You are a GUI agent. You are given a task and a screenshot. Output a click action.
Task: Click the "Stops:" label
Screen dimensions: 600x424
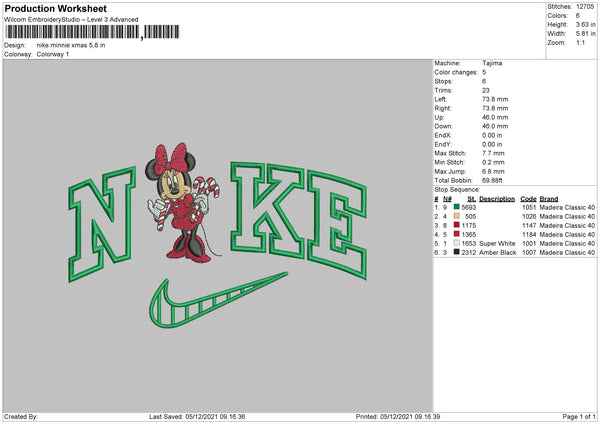(x=443, y=81)
